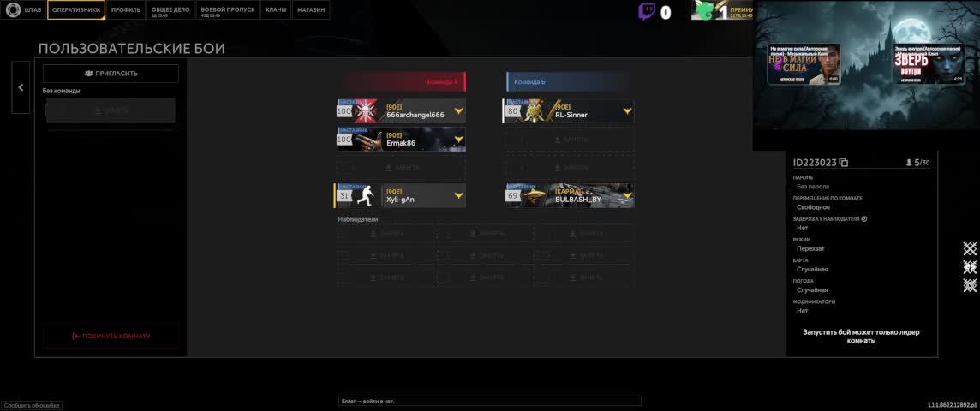Click the level 69 badge of BULBASH_BY
Viewport: 980px width, 411px height.
pyautogui.click(x=513, y=195)
